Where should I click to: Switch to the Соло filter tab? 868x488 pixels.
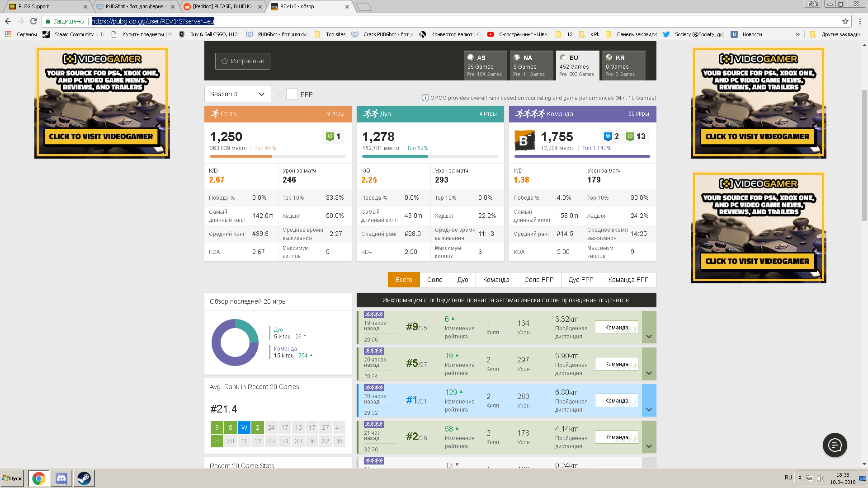434,280
